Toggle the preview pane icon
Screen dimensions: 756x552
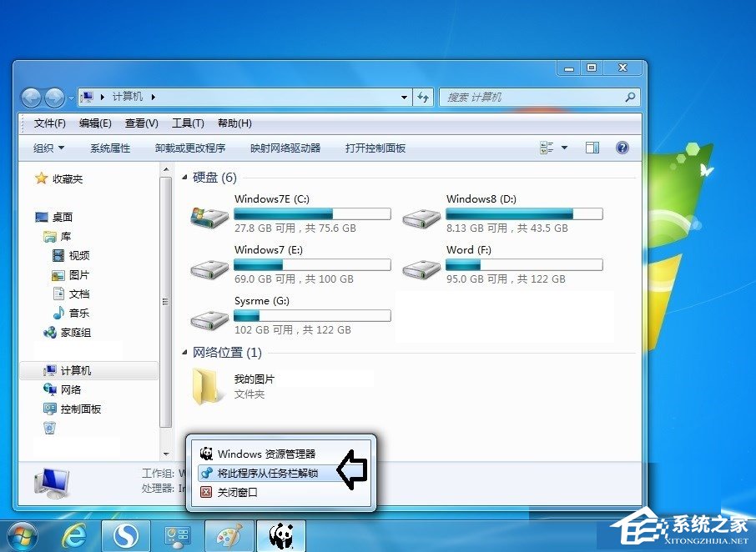click(x=592, y=148)
